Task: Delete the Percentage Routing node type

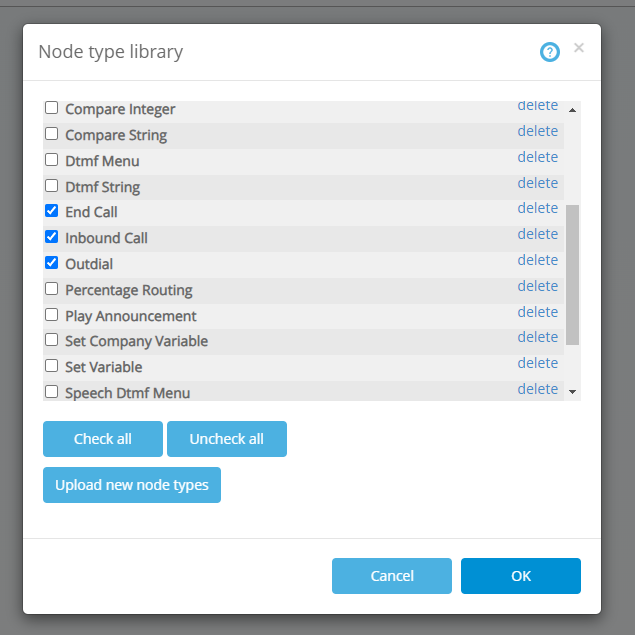Action: 538,286
